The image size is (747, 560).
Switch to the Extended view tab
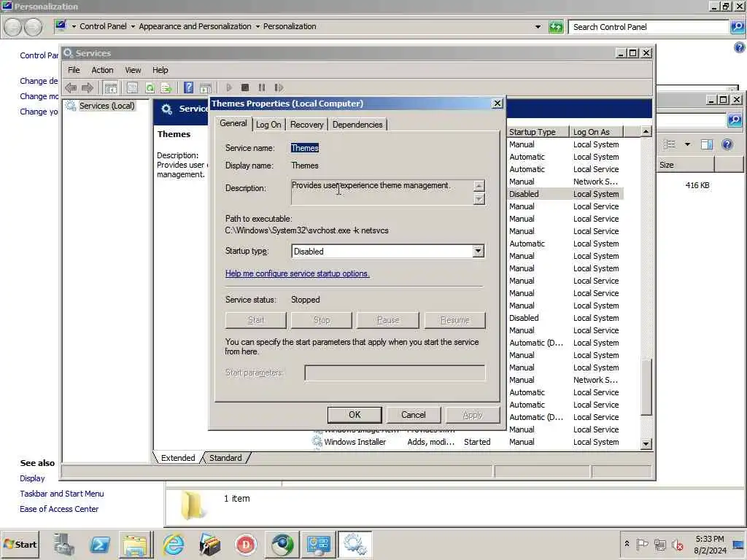pos(178,458)
